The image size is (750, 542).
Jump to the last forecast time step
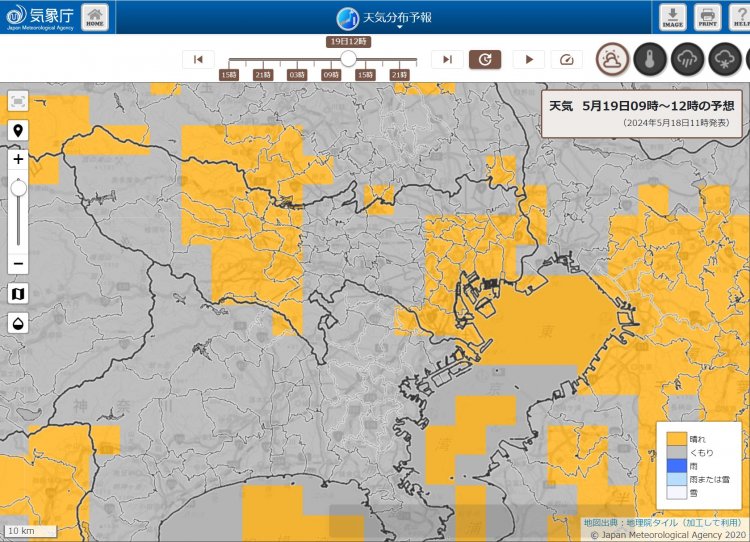[447, 60]
